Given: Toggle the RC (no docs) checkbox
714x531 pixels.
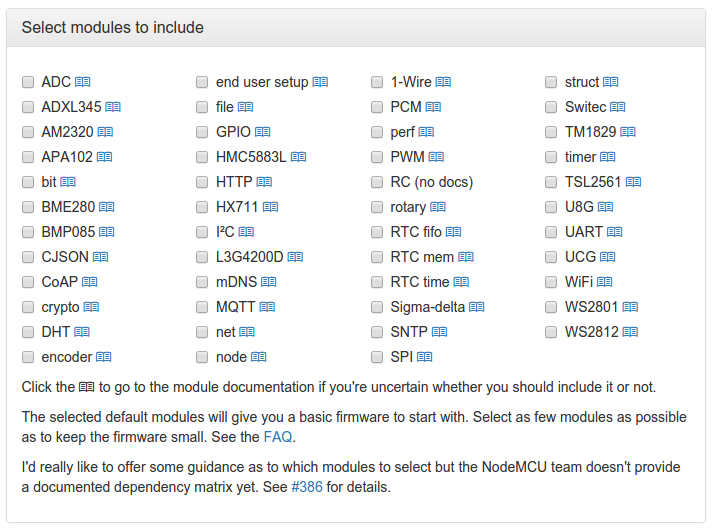Looking at the screenshot, I should pyautogui.click(x=377, y=182).
